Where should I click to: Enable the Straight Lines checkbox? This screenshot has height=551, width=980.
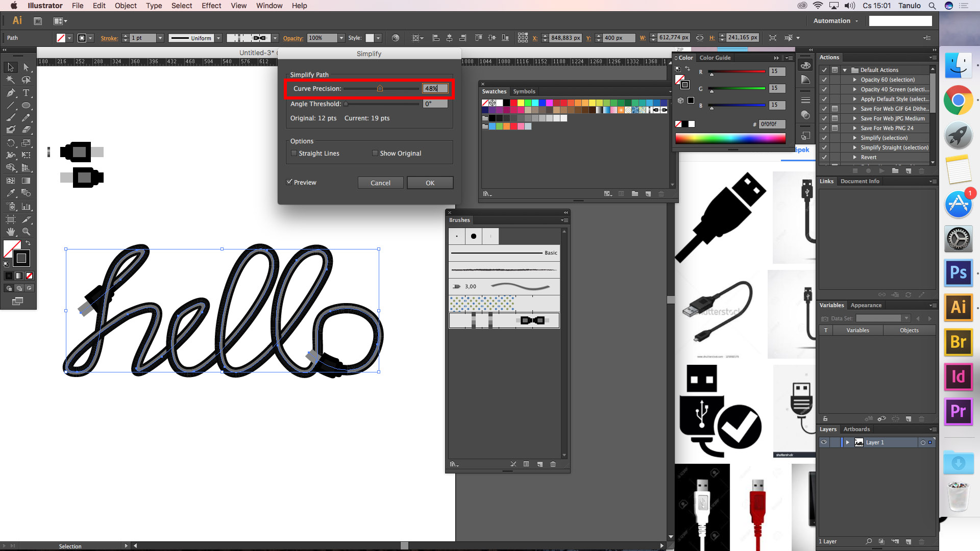[x=294, y=153]
